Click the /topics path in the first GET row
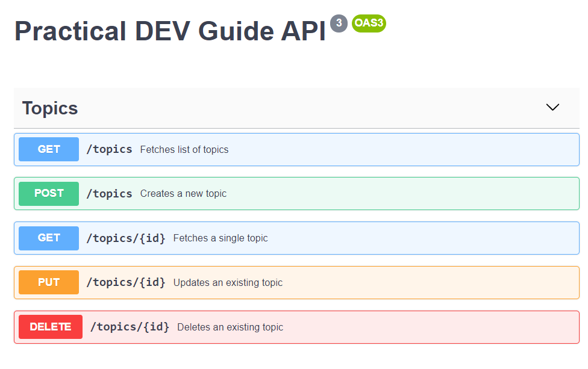This screenshot has height=369, width=588. pos(109,149)
